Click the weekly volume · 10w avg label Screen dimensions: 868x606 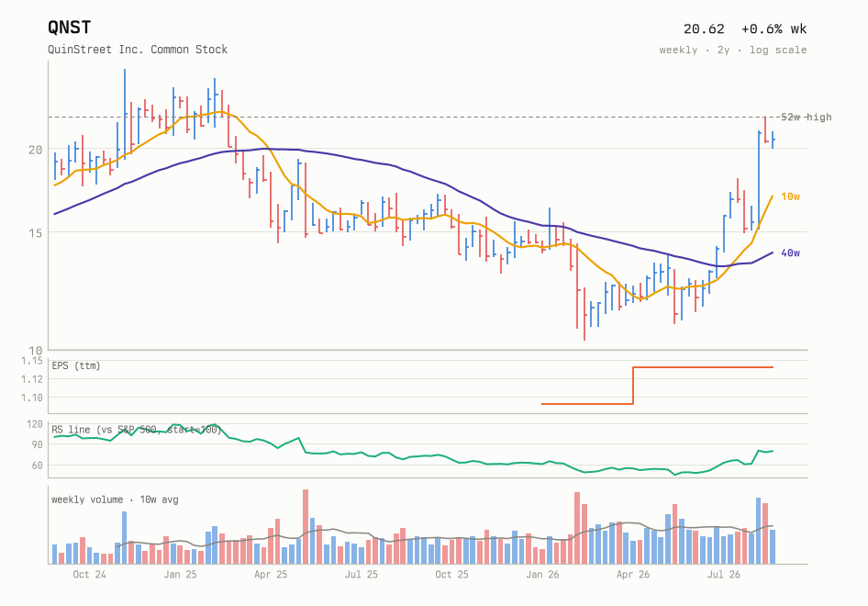(115, 499)
